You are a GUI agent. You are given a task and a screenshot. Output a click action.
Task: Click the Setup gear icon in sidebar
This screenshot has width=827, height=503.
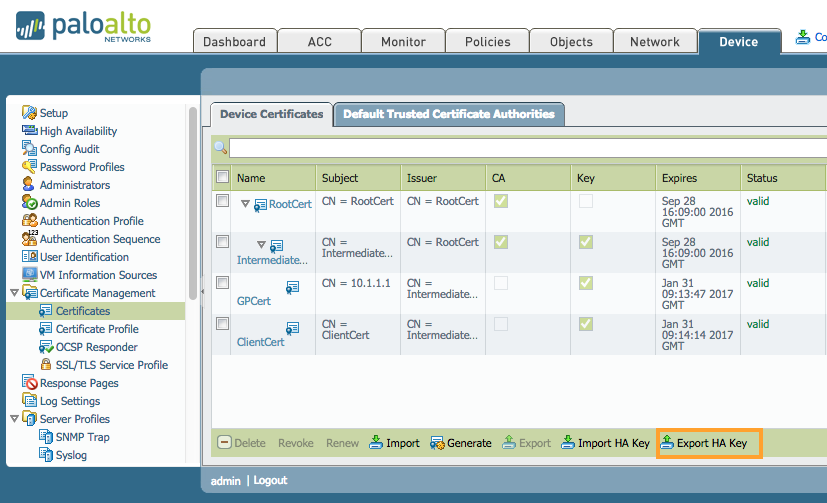29,113
